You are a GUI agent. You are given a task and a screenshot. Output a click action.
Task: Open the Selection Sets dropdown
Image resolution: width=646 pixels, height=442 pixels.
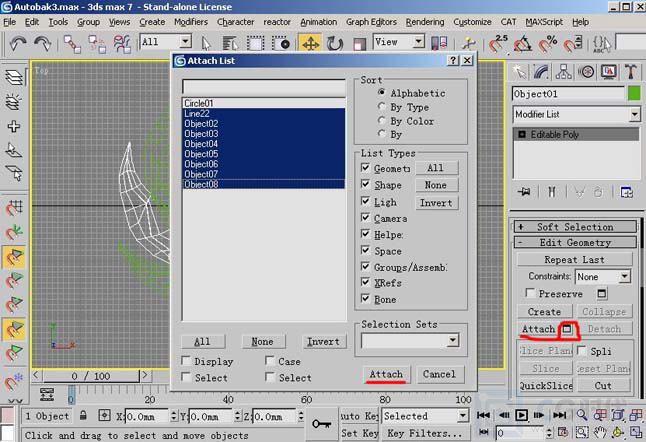pos(453,340)
